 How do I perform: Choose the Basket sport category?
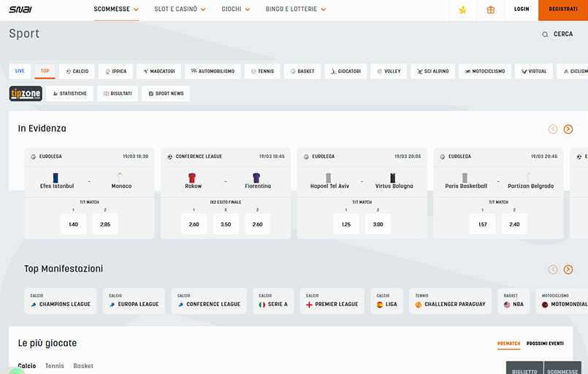[302, 72]
